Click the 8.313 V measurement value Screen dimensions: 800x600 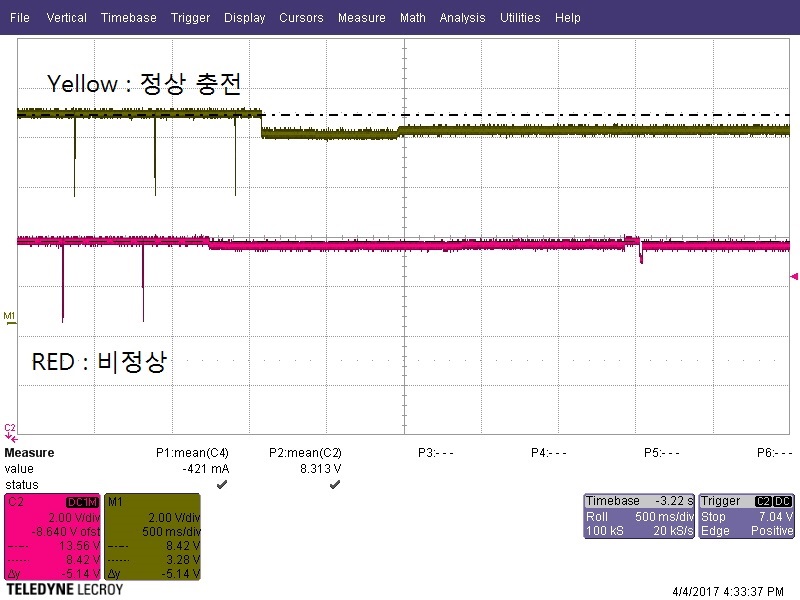320,468
